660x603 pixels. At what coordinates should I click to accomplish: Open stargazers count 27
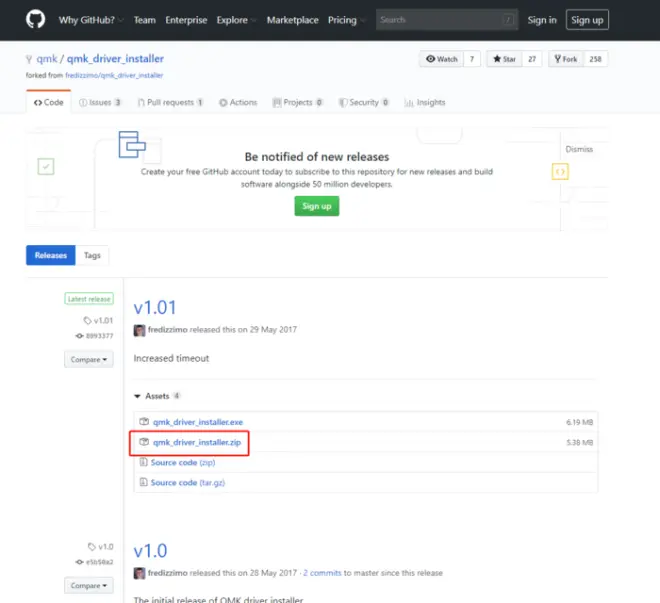coord(532,59)
